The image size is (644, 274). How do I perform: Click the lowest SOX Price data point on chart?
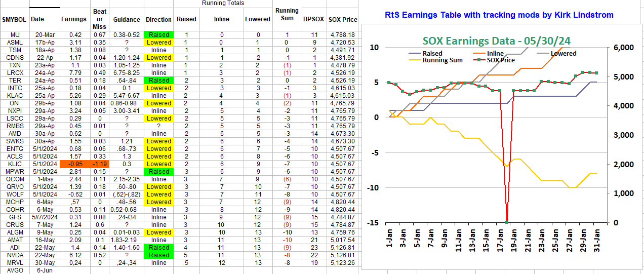point(507,222)
